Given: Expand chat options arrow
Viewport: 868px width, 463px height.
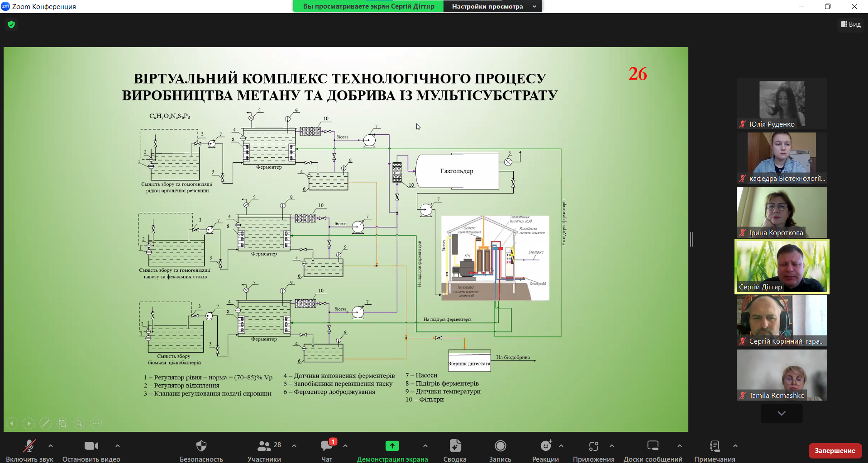Looking at the screenshot, I should (x=345, y=446).
